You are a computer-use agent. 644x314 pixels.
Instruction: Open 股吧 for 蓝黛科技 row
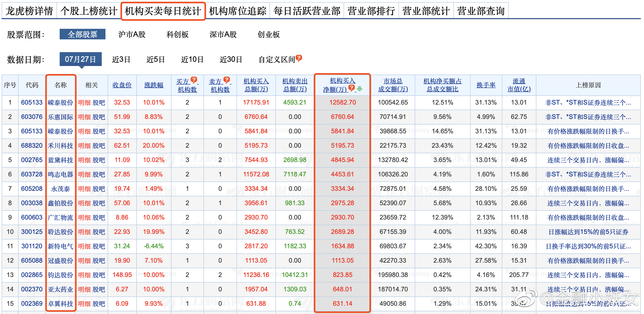(x=99, y=160)
